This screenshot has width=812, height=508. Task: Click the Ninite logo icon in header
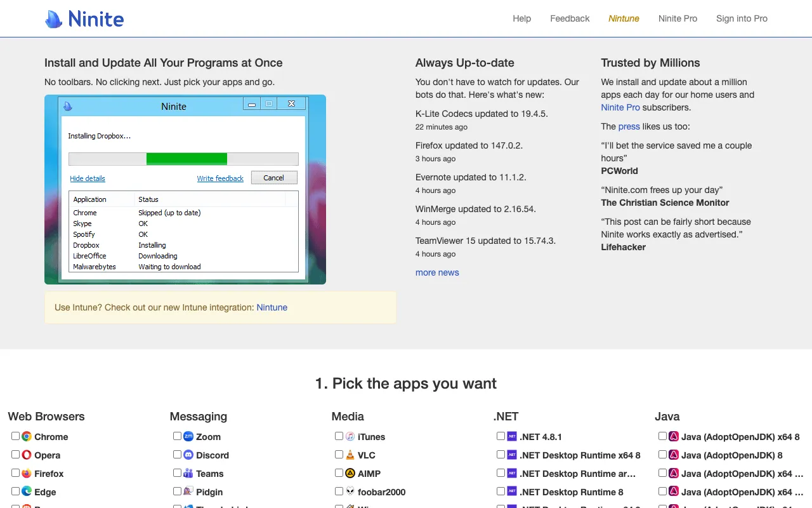pyautogui.click(x=54, y=19)
